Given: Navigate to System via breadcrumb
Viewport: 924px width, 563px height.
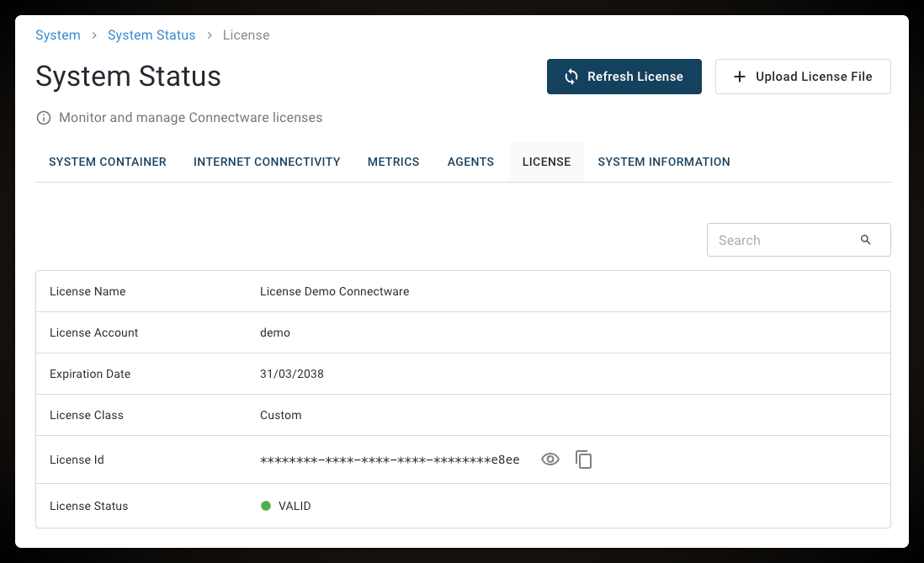Looking at the screenshot, I should [x=58, y=35].
